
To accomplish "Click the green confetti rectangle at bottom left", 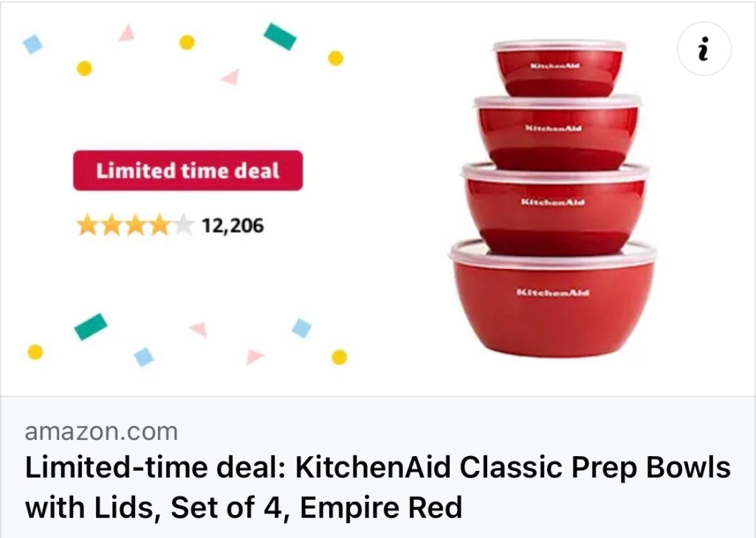I will (91, 327).
